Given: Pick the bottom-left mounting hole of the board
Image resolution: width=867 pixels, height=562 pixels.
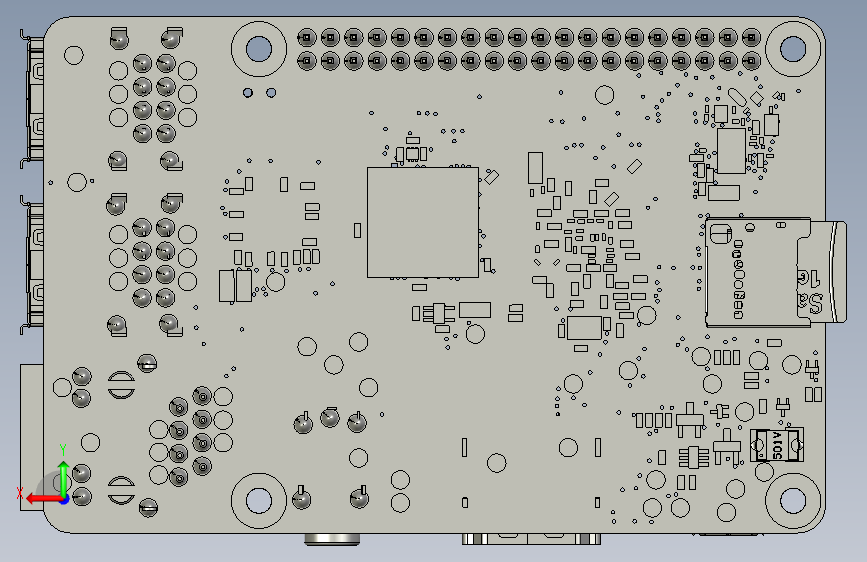Looking at the screenshot, I should (x=259, y=501).
